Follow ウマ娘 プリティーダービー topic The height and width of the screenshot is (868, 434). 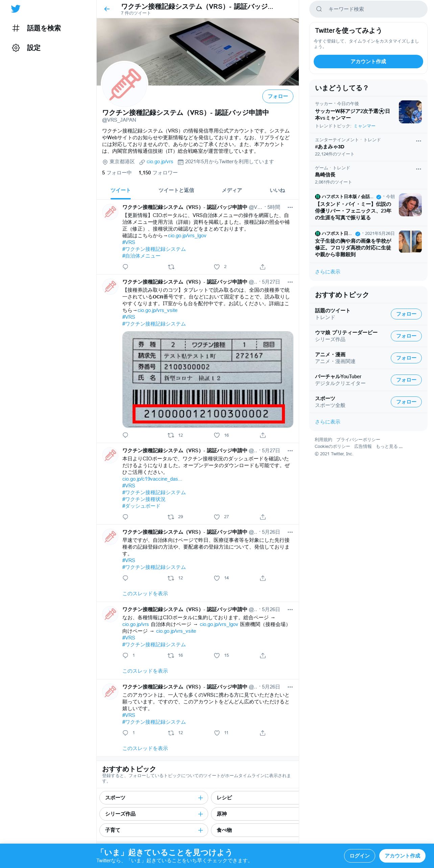pyautogui.click(x=406, y=336)
